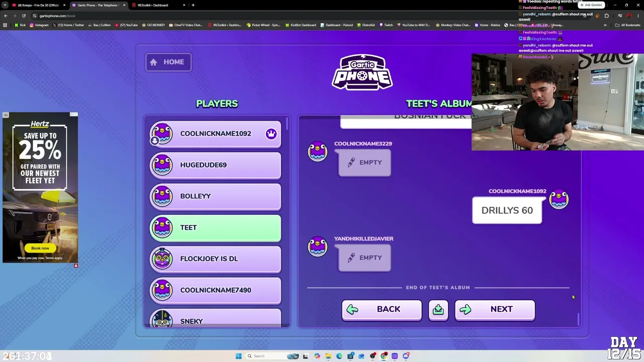Open the YouTube to WAV bookmark
The image size is (644, 362).
[413, 25]
